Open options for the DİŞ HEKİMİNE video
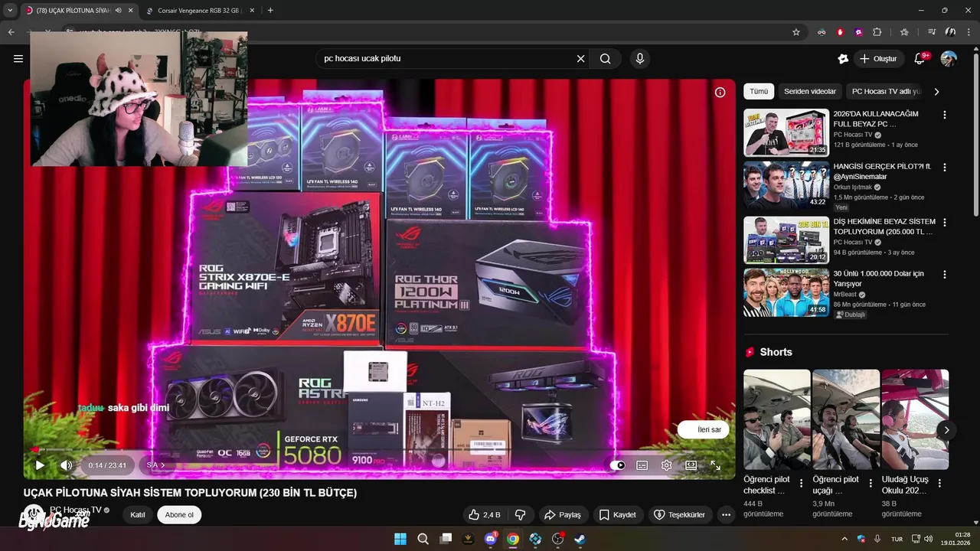 point(944,222)
